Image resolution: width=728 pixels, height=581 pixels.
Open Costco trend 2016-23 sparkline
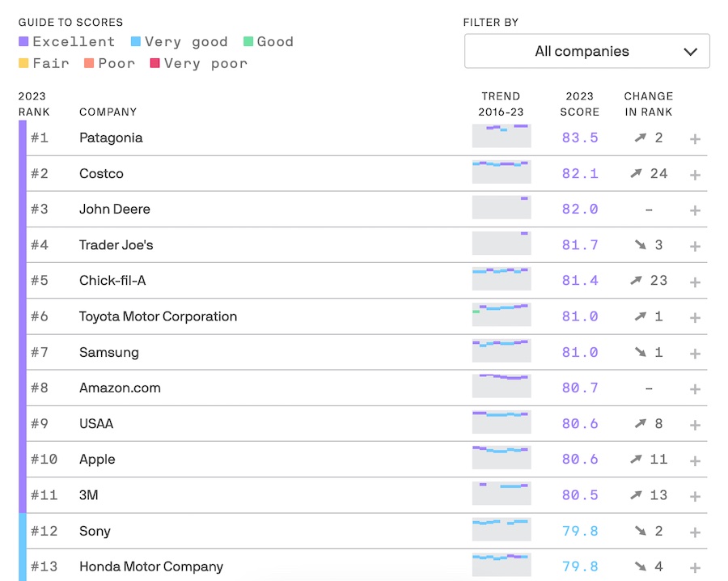(502, 172)
